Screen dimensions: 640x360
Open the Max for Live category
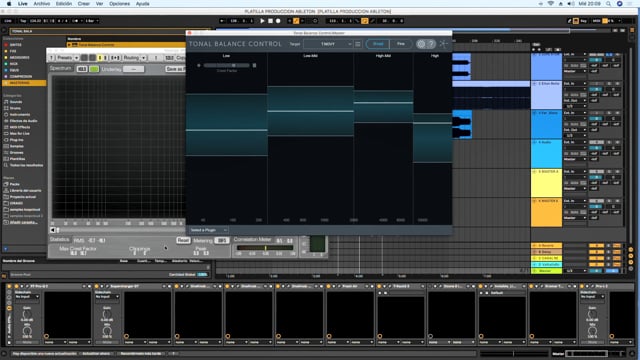click(x=19, y=133)
